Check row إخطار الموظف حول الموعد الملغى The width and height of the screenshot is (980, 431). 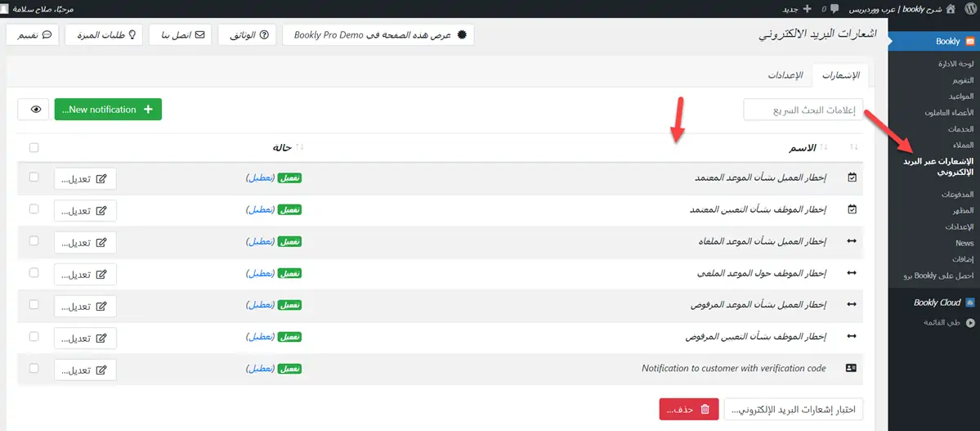(34, 272)
